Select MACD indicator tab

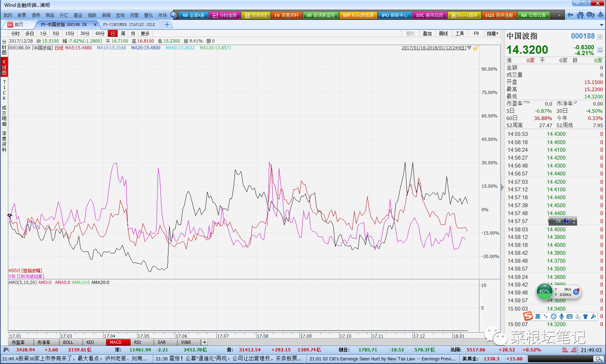pos(115,342)
